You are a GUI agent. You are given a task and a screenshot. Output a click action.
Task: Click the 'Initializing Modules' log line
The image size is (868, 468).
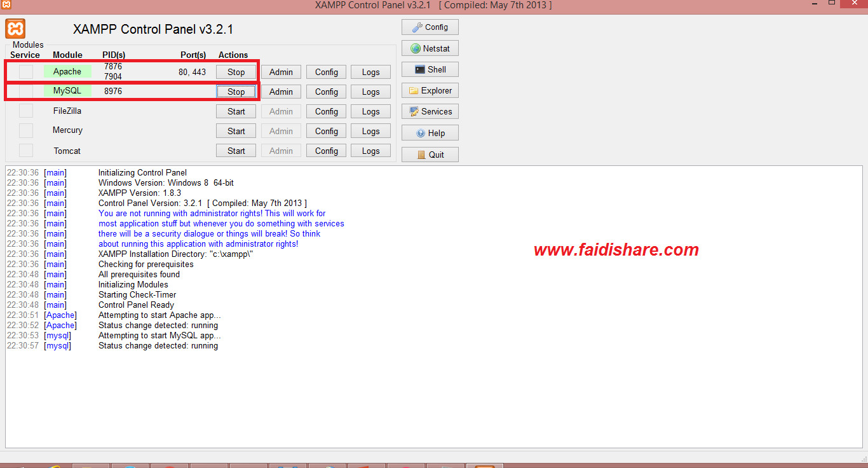click(133, 284)
